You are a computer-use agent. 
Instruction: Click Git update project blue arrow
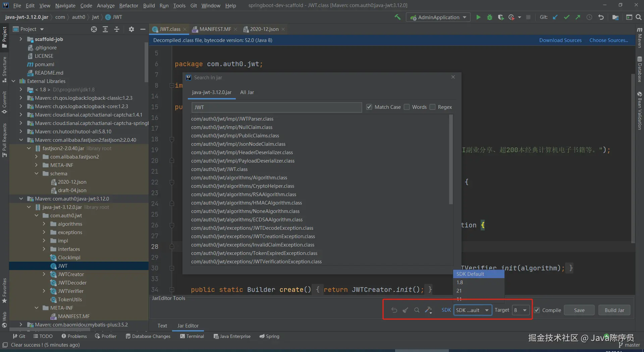pyautogui.click(x=555, y=17)
